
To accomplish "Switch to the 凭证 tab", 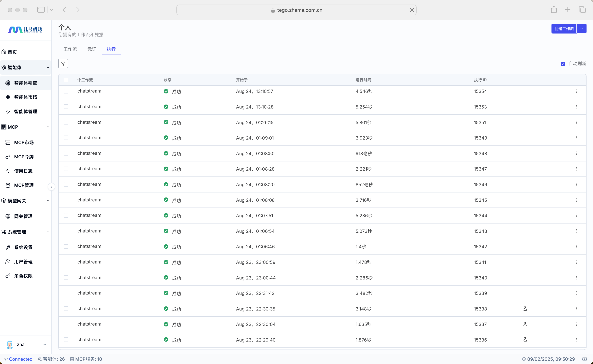I will [92, 49].
